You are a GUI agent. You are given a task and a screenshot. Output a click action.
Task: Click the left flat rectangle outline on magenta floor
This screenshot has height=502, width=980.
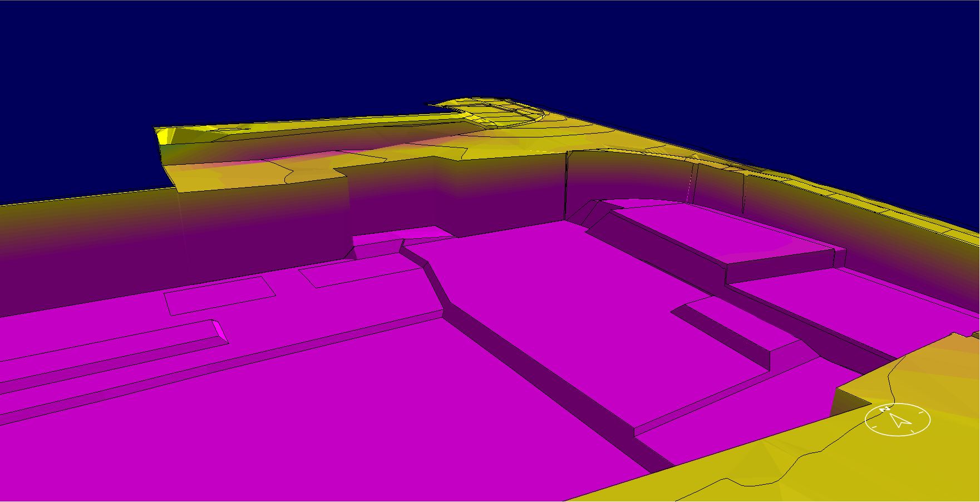(220, 295)
